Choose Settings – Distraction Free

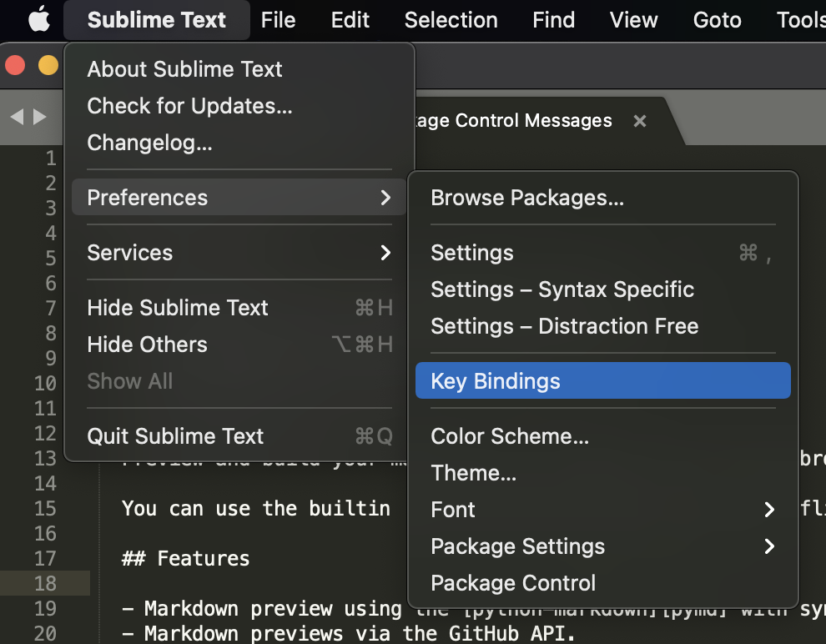coord(564,326)
